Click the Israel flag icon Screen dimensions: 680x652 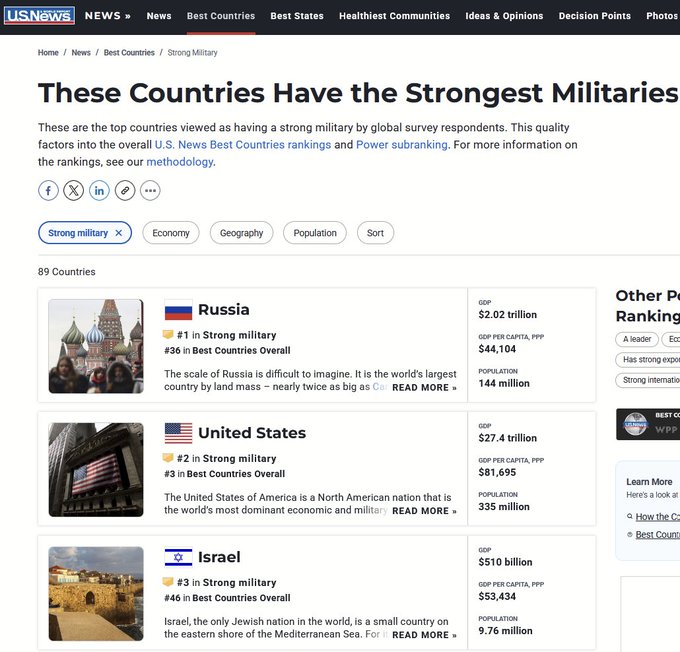pos(178,557)
